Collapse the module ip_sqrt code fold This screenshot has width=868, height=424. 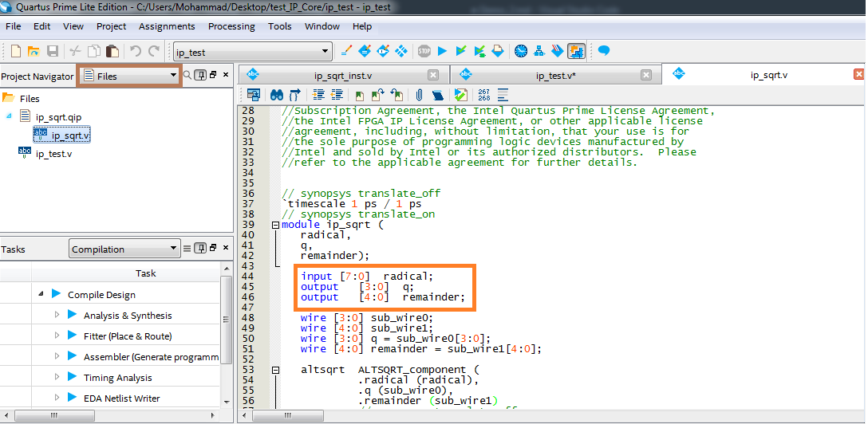pyautogui.click(x=275, y=225)
